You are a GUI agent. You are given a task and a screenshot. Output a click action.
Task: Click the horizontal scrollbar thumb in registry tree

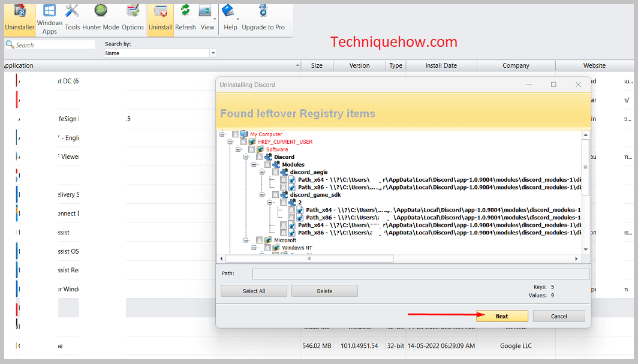coord(309,258)
